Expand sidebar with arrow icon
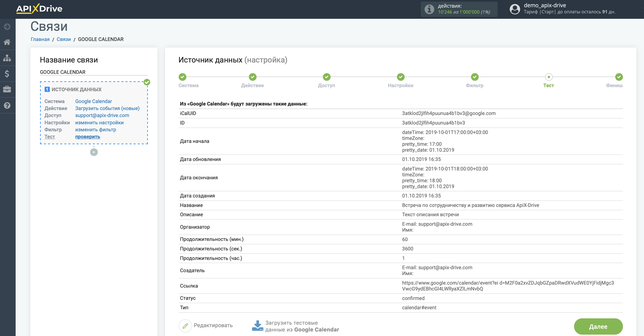Screen dimensions: 644x336 [x=7, y=26]
